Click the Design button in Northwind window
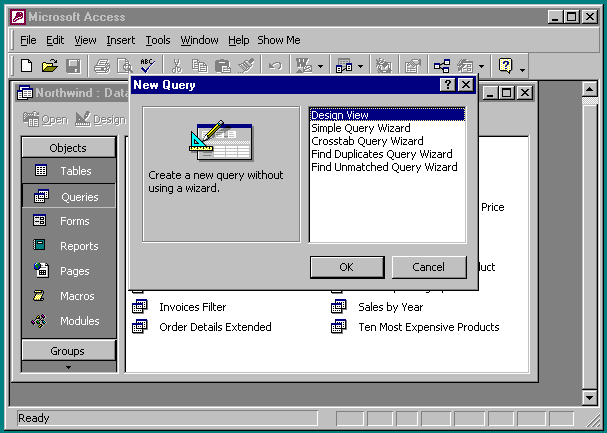 tap(101, 119)
